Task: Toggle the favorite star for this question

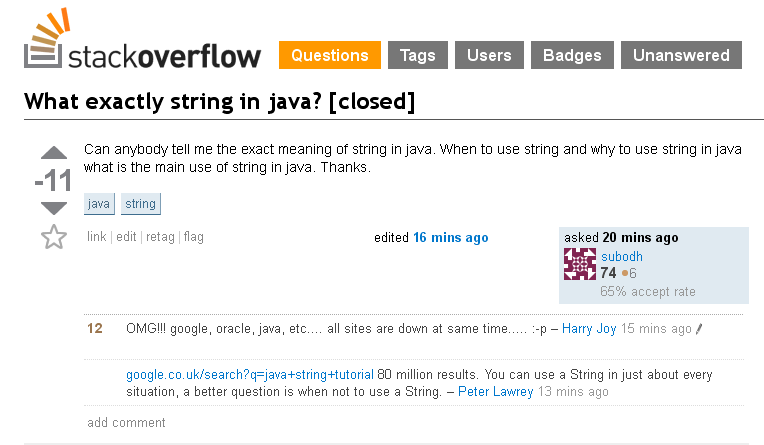Action: pyautogui.click(x=53, y=237)
